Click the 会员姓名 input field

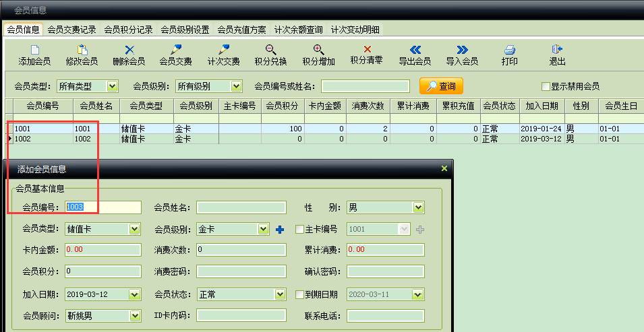pyautogui.click(x=241, y=207)
